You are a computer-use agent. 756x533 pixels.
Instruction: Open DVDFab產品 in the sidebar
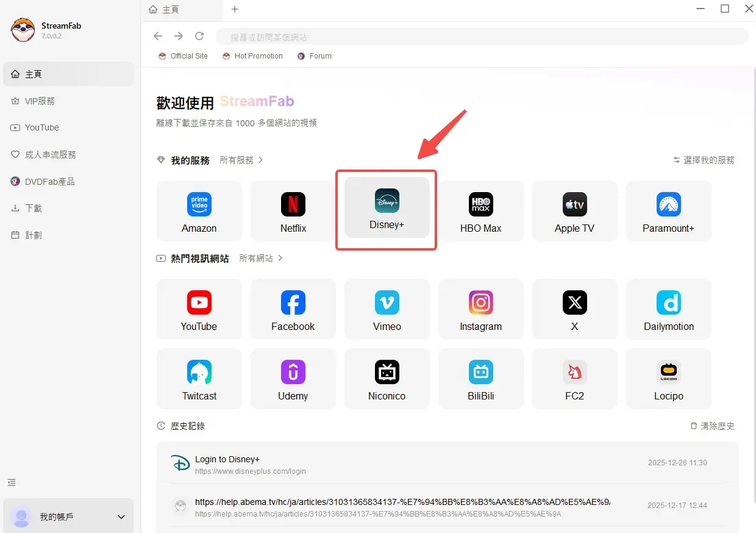pos(68,181)
